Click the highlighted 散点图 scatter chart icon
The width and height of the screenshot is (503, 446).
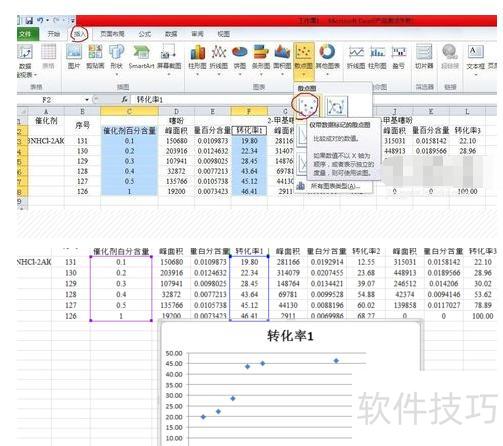coord(304,53)
